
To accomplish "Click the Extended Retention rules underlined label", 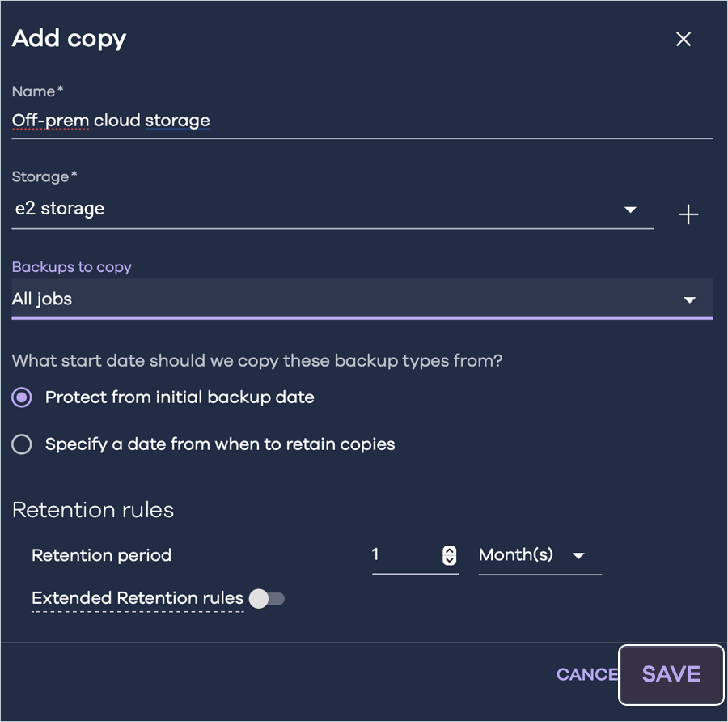I will click(x=138, y=599).
